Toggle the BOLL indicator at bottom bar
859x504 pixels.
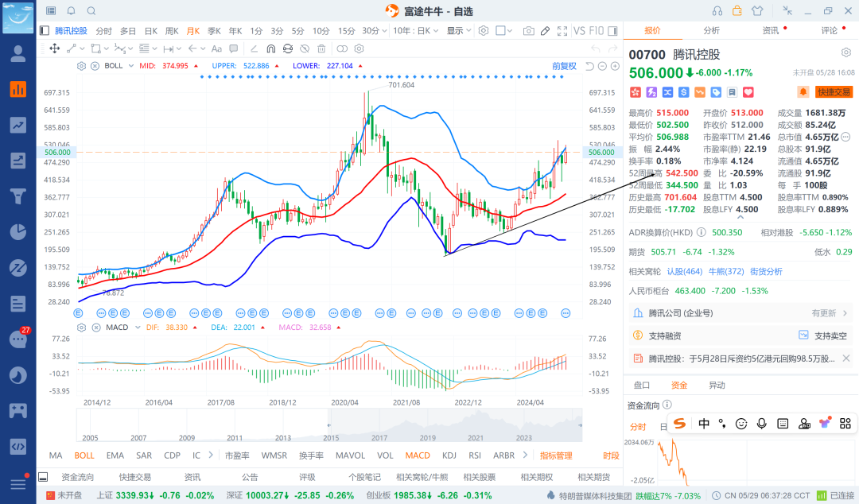tap(84, 456)
